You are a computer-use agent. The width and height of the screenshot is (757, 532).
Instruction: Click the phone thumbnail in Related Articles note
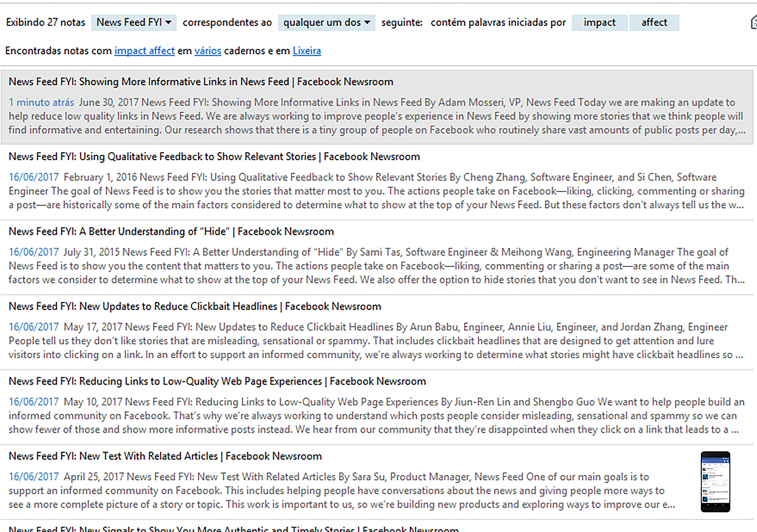pos(715,482)
